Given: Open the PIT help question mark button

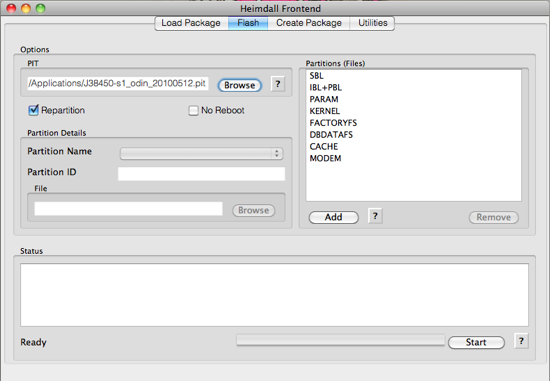Looking at the screenshot, I should pyautogui.click(x=278, y=84).
